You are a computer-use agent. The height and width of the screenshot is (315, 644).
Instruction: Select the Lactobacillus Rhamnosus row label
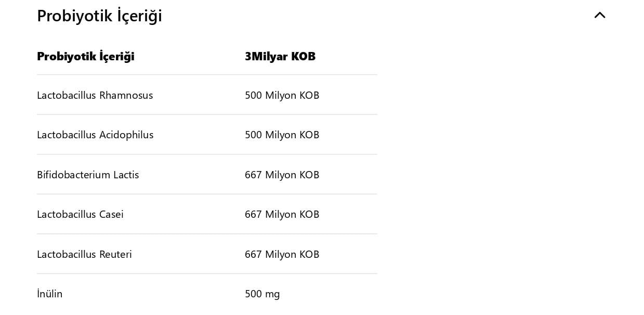(95, 95)
